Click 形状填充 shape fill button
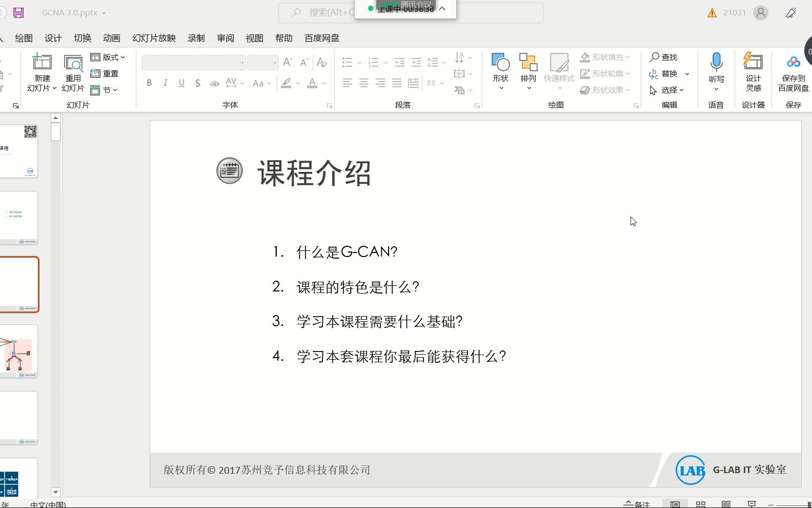Viewport: 812px width, 508px height. [605, 57]
